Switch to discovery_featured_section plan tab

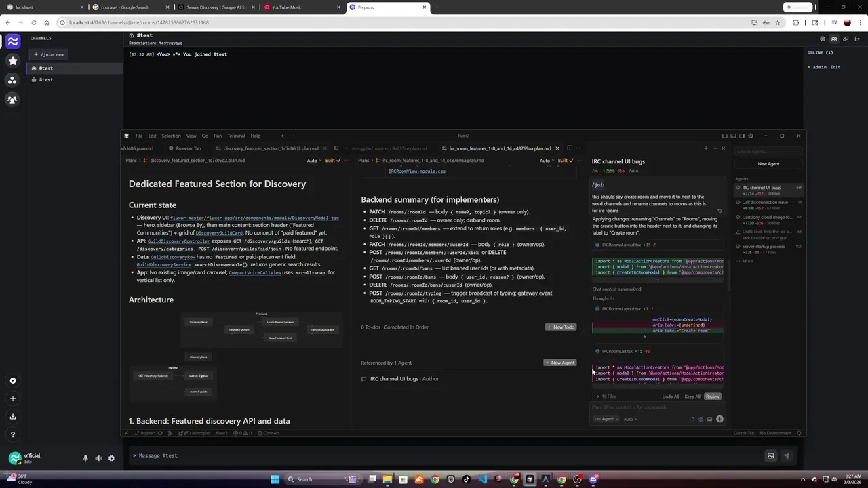pyautogui.click(x=271, y=148)
